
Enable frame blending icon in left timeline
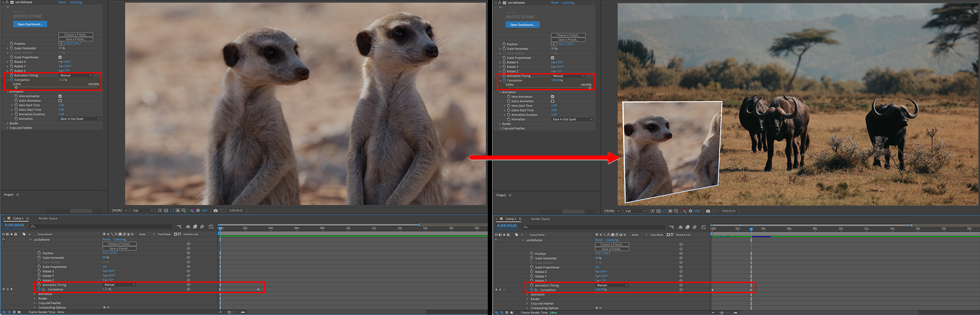(195, 227)
